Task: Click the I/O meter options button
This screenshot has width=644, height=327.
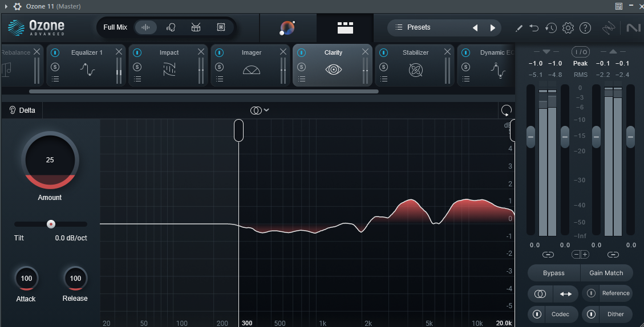Action: pyautogui.click(x=580, y=52)
